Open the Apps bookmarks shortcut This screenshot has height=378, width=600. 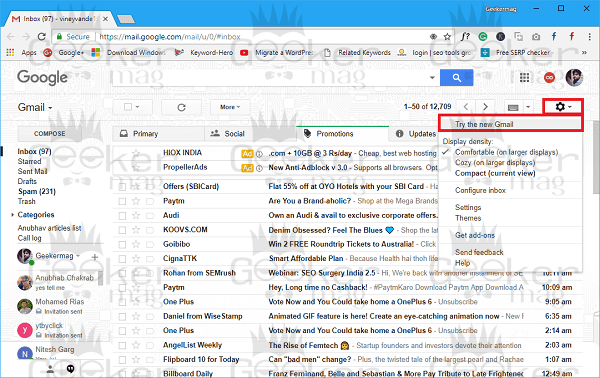[21, 52]
